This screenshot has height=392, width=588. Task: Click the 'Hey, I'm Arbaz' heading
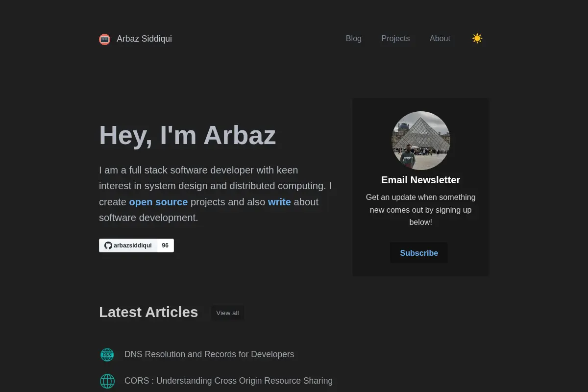pyautogui.click(x=187, y=135)
